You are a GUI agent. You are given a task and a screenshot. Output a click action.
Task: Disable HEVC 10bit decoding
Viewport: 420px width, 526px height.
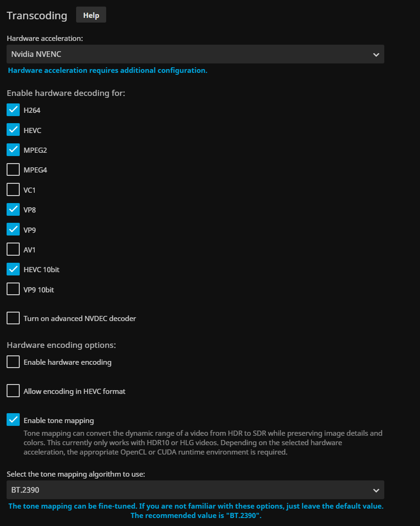(x=13, y=269)
